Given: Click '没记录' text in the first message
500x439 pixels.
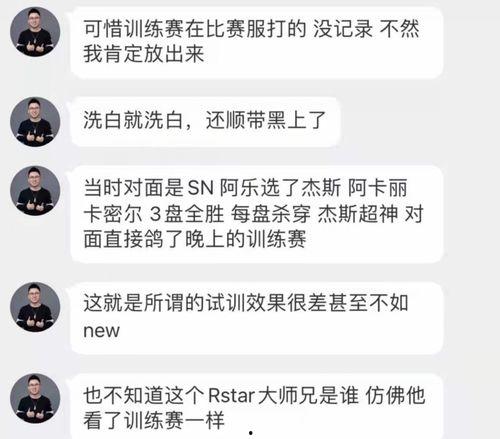Looking at the screenshot, I should (343, 28).
